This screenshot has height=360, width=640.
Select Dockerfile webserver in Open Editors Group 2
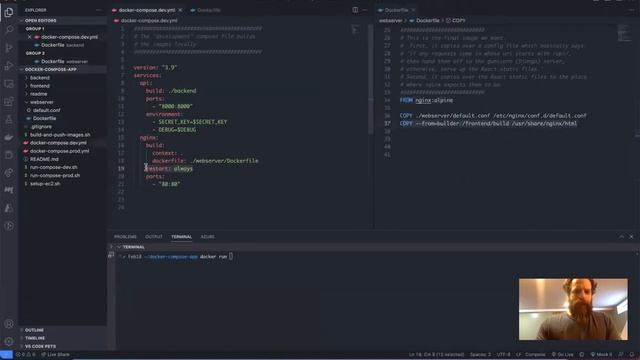(64, 61)
